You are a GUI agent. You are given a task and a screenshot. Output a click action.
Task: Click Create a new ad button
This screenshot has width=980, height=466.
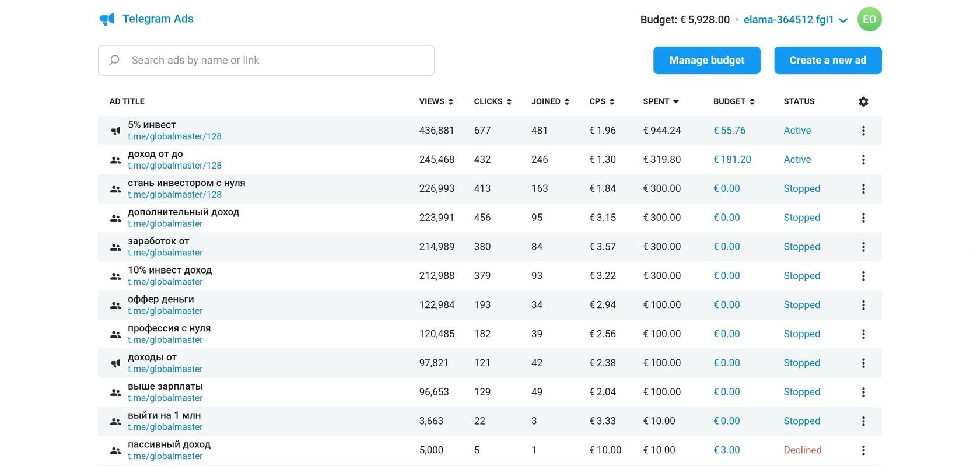point(828,60)
